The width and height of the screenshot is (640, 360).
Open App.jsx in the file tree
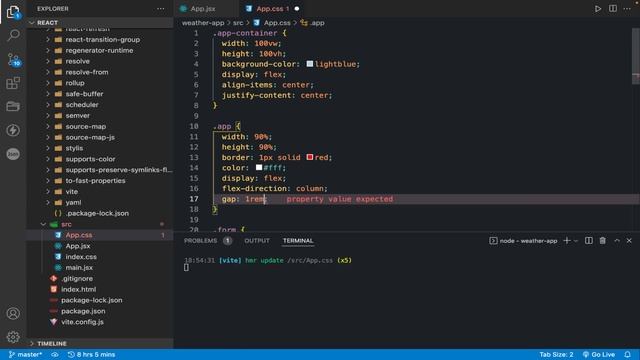point(78,246)
